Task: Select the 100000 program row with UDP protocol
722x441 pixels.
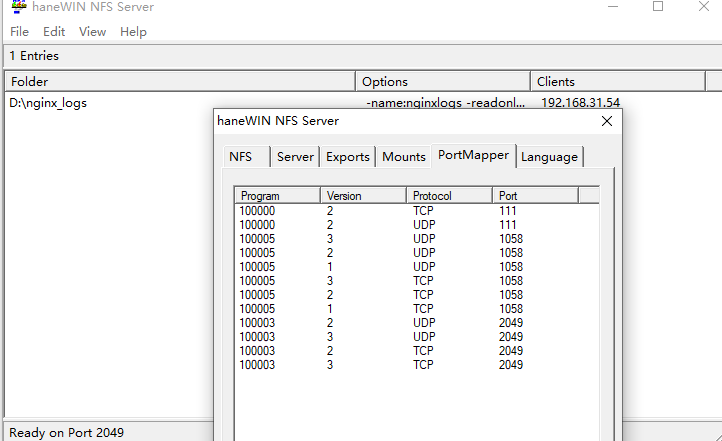Action: pyautogui.click(x=417, y=225)
